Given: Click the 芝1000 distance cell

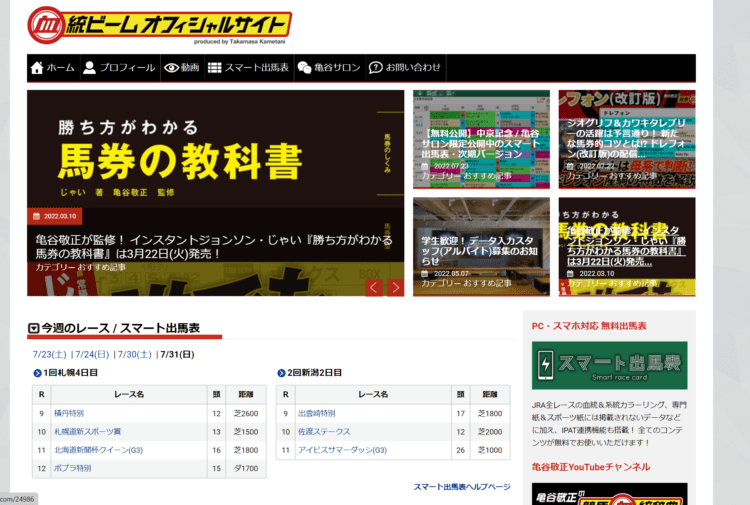Looking at the screenshot, I should (x=490, y=450).
